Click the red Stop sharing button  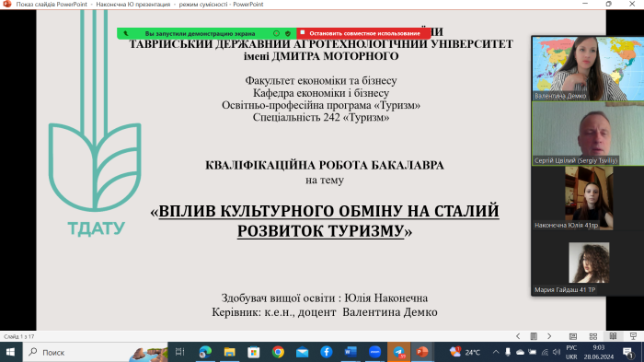(x=363, y=33)
